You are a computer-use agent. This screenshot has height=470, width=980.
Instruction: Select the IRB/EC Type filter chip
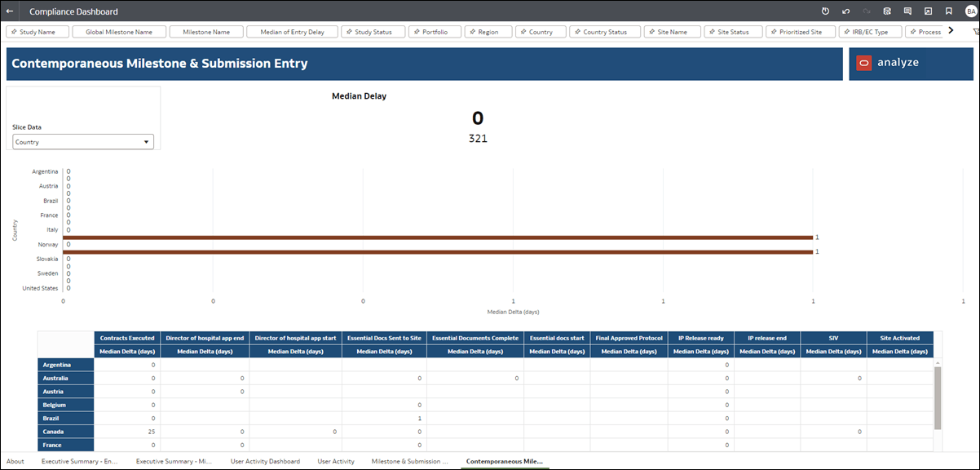pyautogui.click(x=869, y=31)
